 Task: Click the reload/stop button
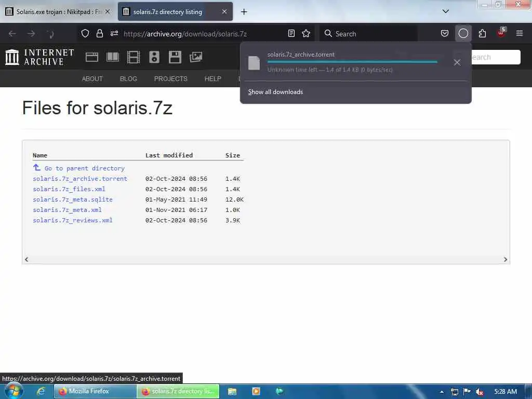tap(50, 34)
